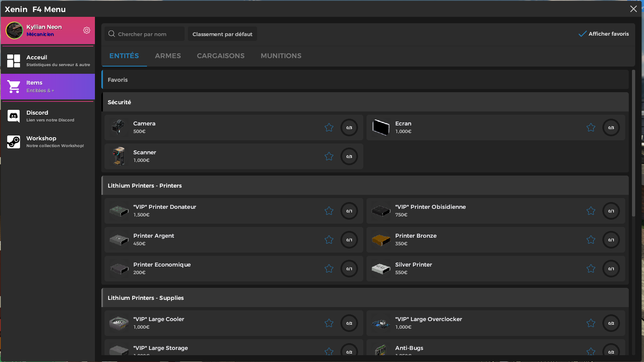
Task: Click search magnifier icon
Action: click(x=112, y=34)
